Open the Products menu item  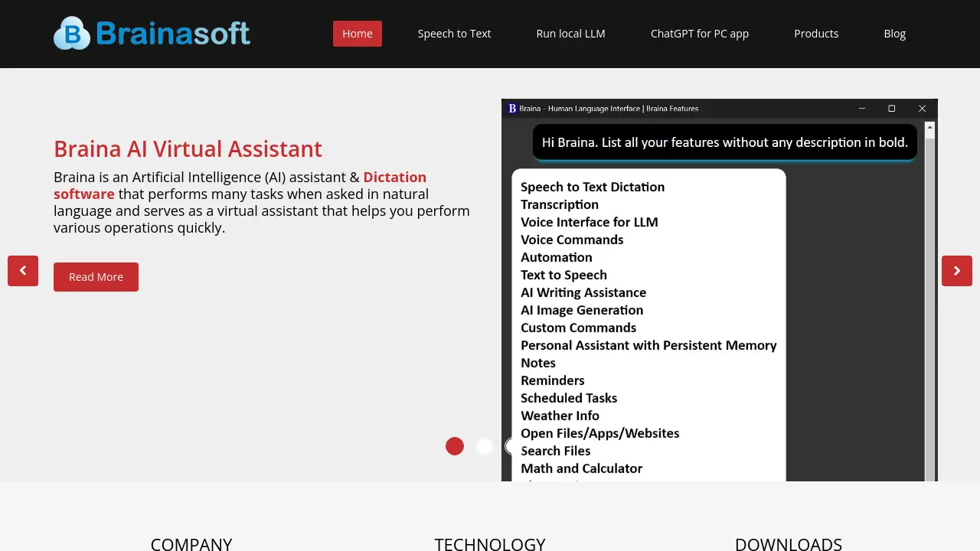(816, 34)
